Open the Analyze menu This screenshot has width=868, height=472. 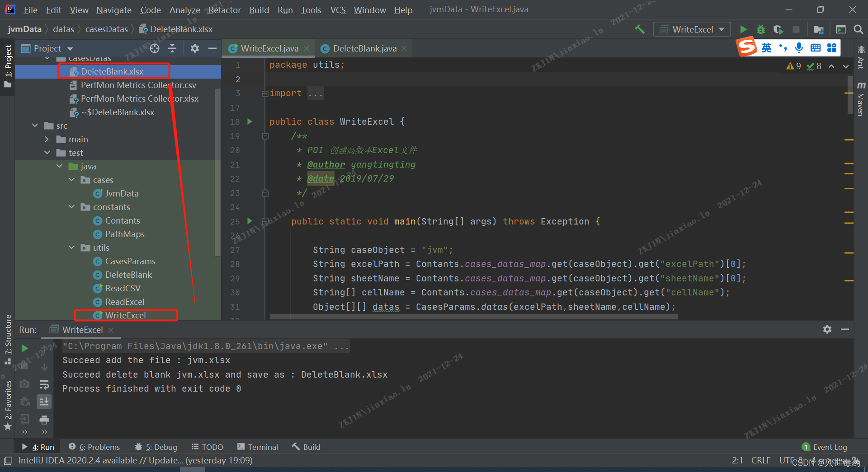(184, 9)
